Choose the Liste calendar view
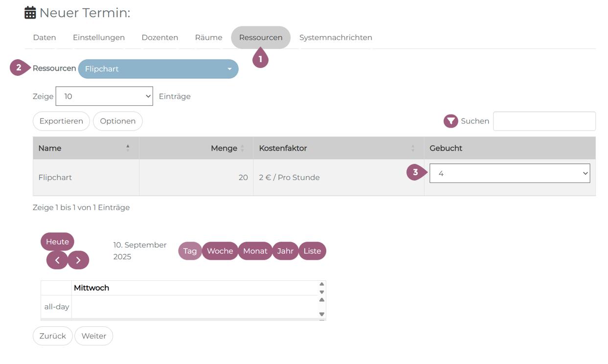This screenshot has height=364, width=608. (x=312, y=251)
